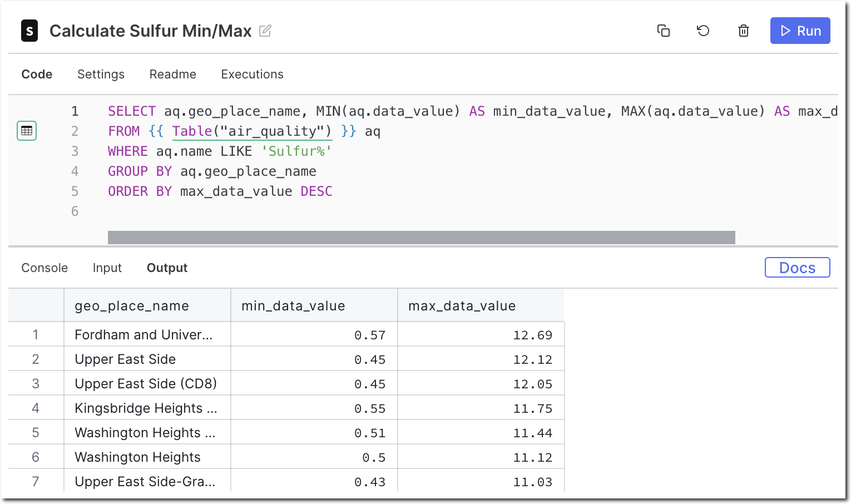Click DESC keyword in line 5
Screen dimensions: 851x504
(x=316, y=191)
